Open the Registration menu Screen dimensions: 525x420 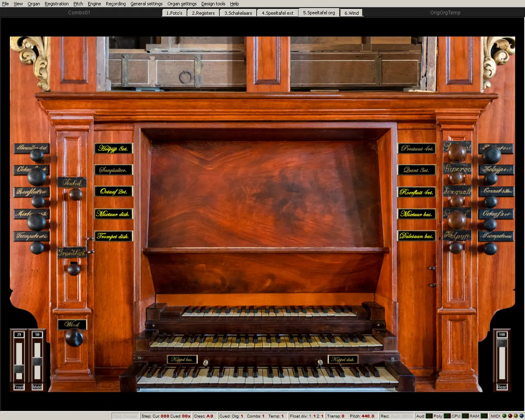coord(57,4)
